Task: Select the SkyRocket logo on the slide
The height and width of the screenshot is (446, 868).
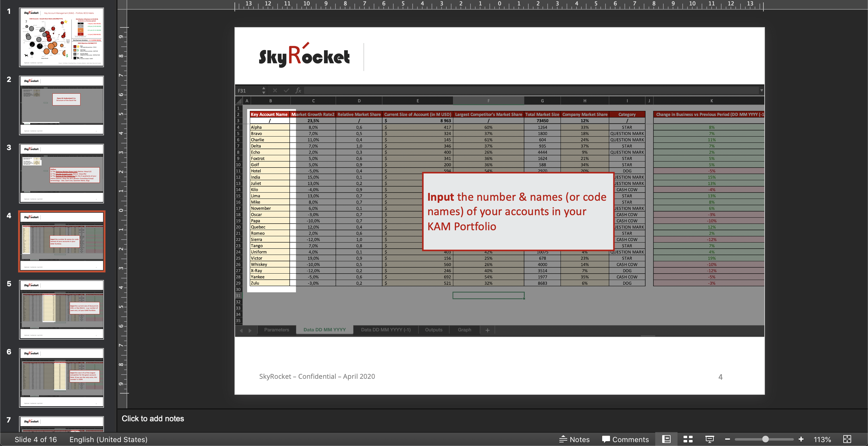Action: (304, 55)
